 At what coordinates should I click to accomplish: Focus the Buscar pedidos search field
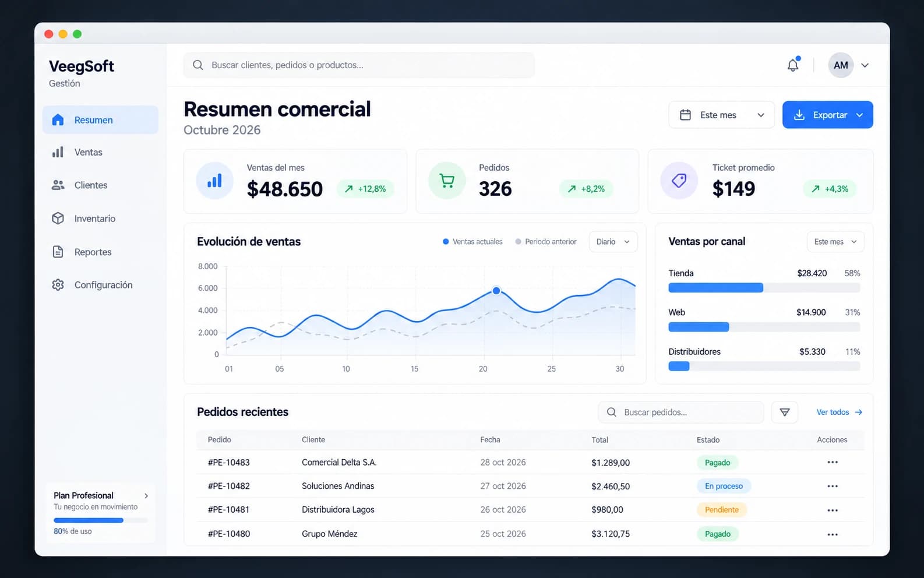[680, 412]
